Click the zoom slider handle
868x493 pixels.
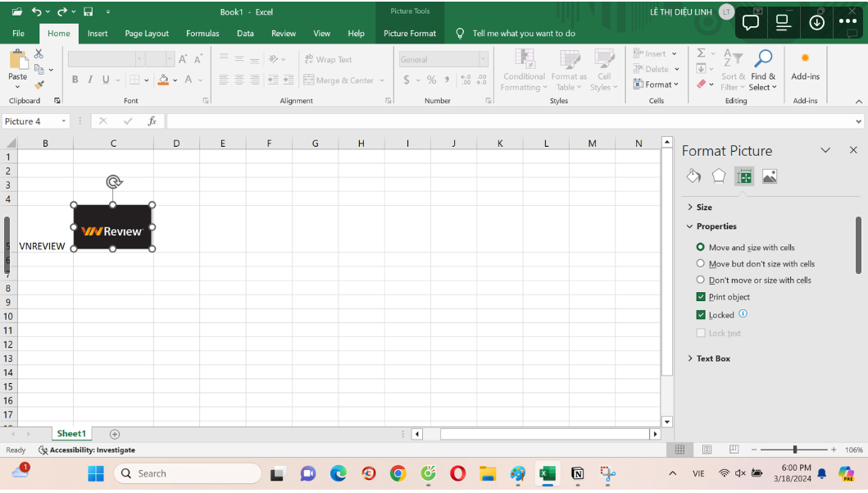[794, 450]
